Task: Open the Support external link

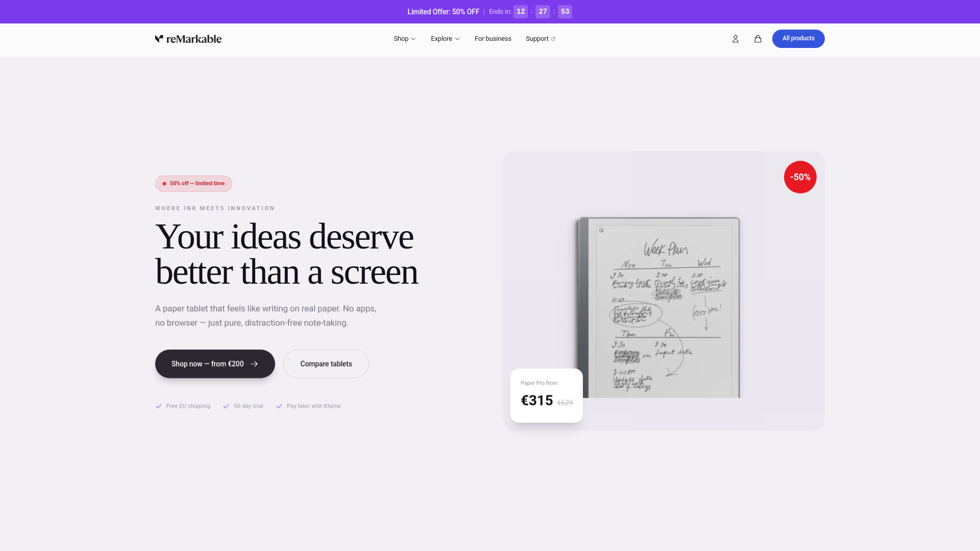Action: (541, 39)
